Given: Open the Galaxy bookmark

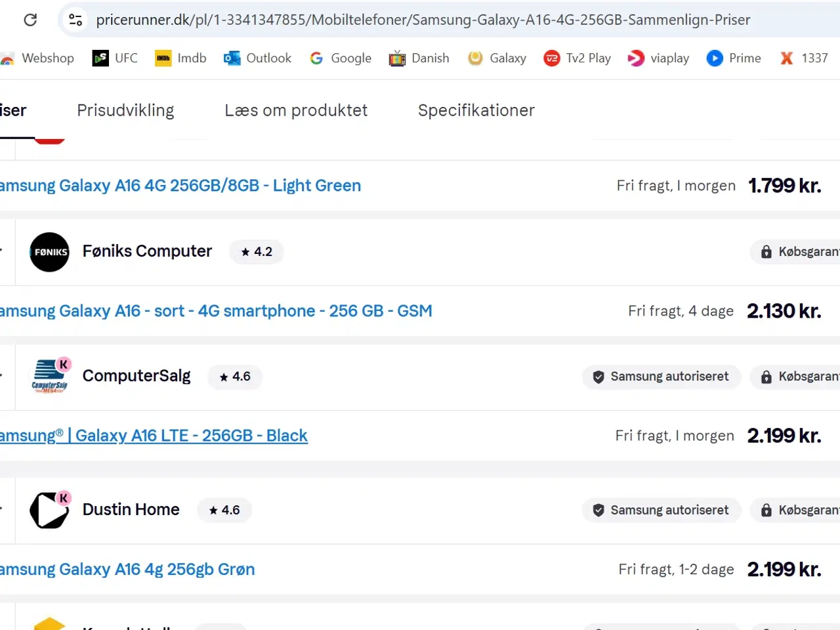Looking at the screenshot, I should 497,58.
